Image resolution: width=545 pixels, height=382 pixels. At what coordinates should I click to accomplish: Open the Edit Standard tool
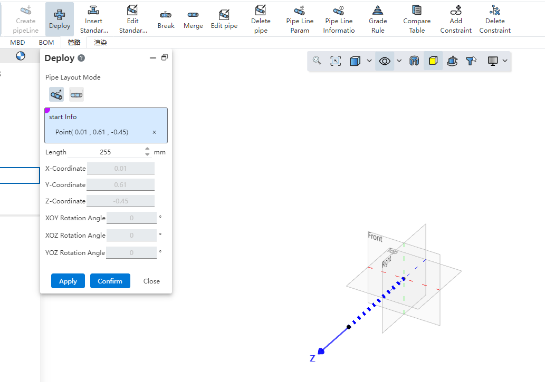click(133, 19)
